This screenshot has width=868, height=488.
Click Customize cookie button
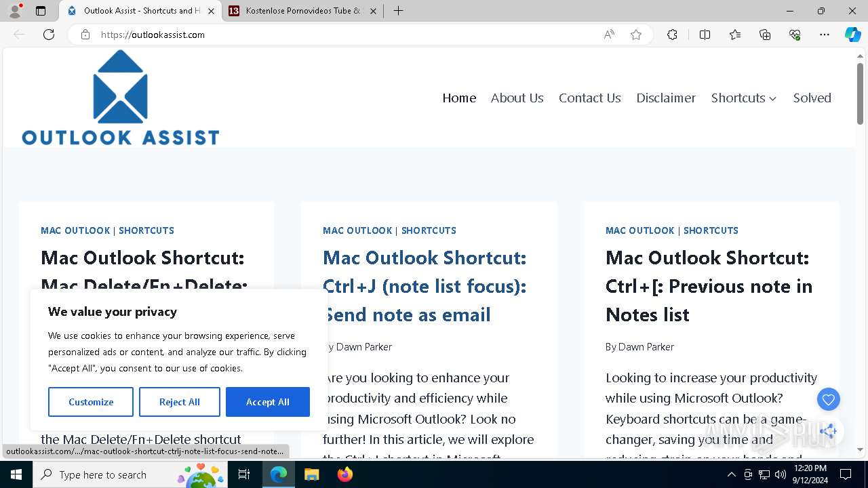(91, 402)
